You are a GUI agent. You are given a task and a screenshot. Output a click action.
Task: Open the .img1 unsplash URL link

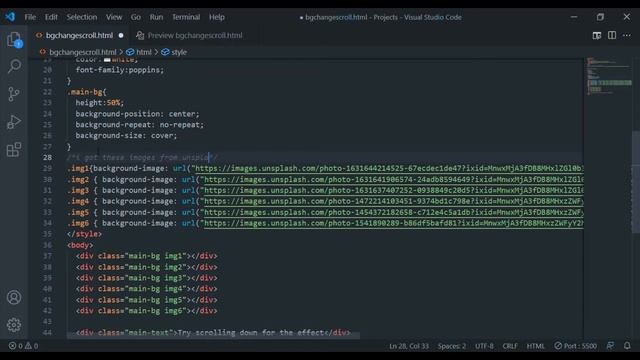pos(389,168)
